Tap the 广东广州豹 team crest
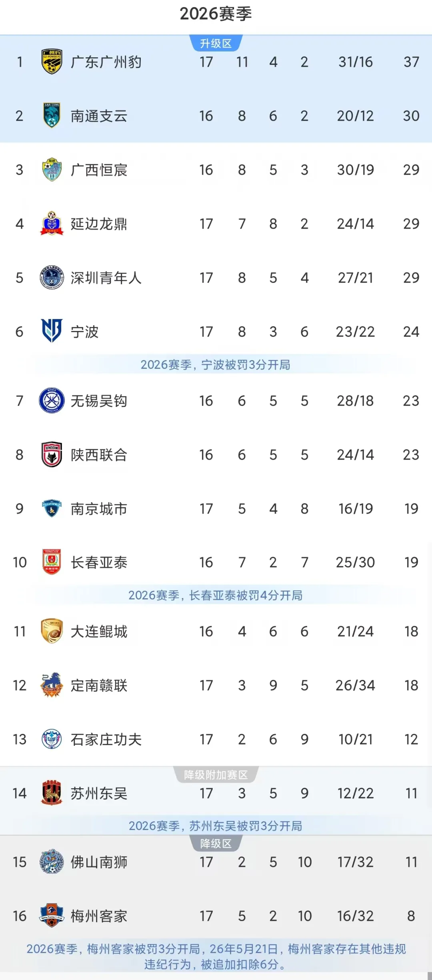Screen dimensions: 432x980 click(52, 62)
